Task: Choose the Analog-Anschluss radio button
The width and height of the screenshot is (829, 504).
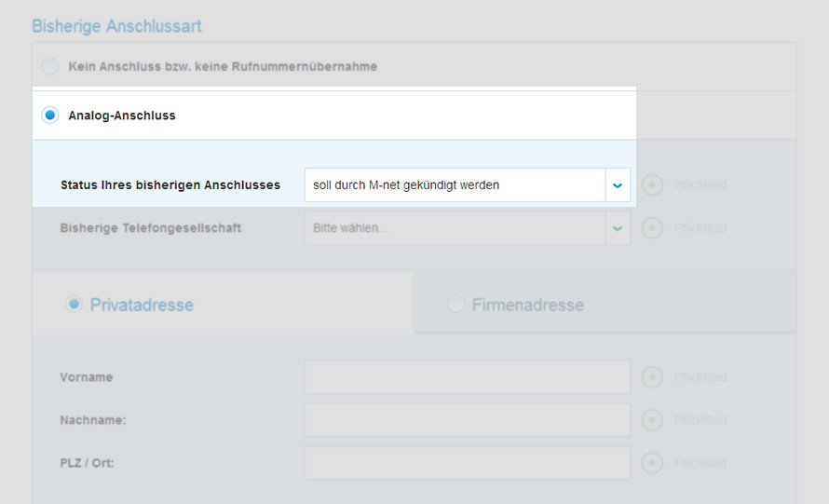Action: [x=50, y=116]
